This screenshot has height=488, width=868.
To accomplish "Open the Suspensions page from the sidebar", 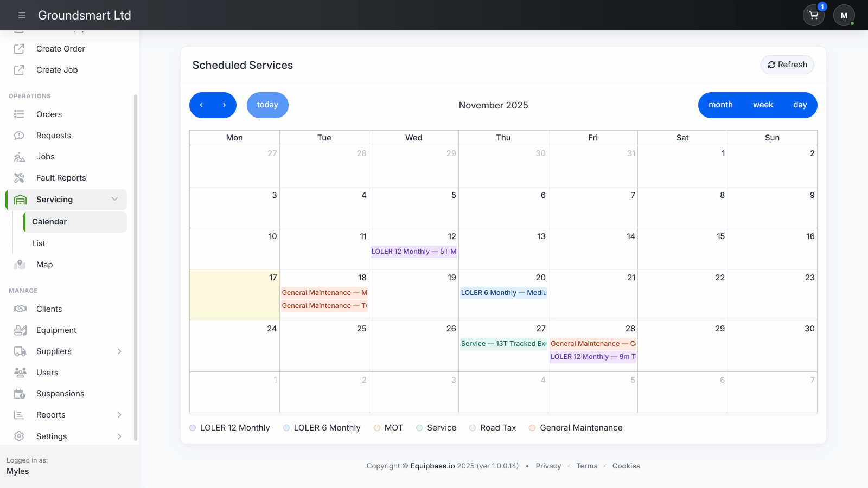I will click(60, 393).
